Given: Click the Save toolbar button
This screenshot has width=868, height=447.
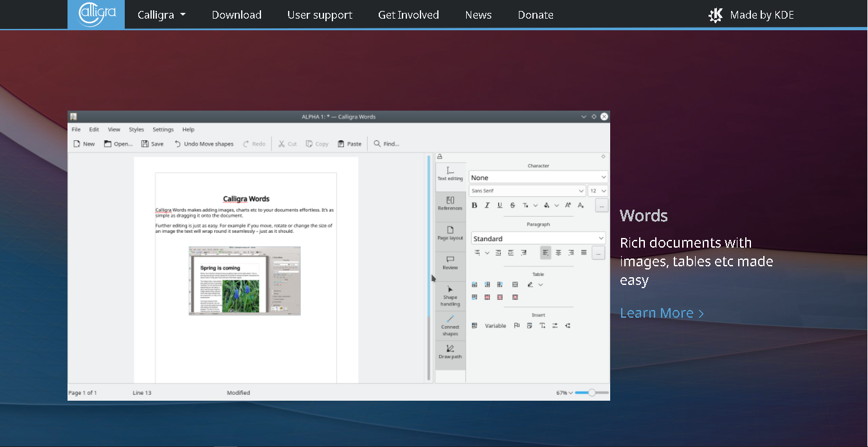Looking at the screenshot, I should 152,144.
